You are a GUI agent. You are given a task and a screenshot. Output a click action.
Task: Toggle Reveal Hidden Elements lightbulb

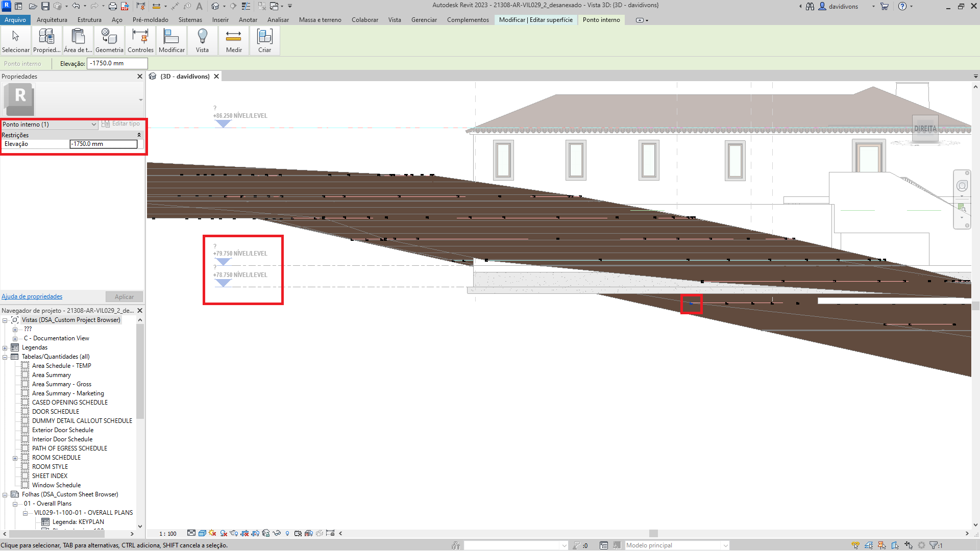coord(287,533)
